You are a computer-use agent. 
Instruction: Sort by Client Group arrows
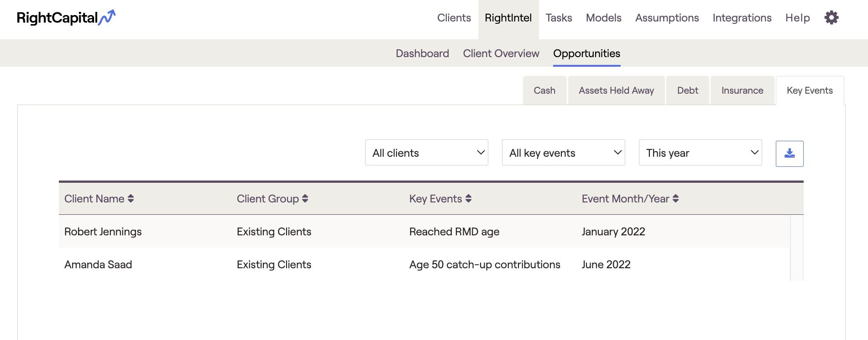(305, 199)
